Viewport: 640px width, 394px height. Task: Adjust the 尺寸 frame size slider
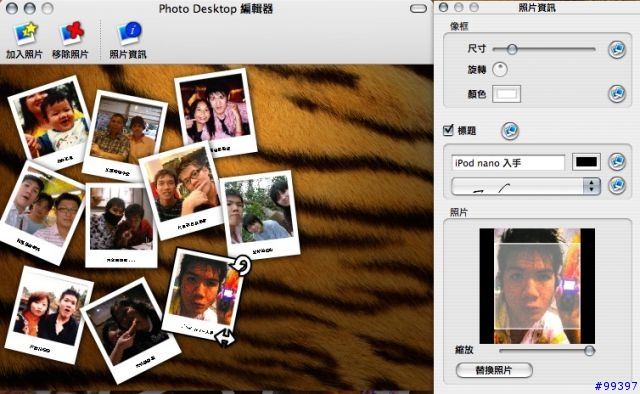tap(544, 49)
